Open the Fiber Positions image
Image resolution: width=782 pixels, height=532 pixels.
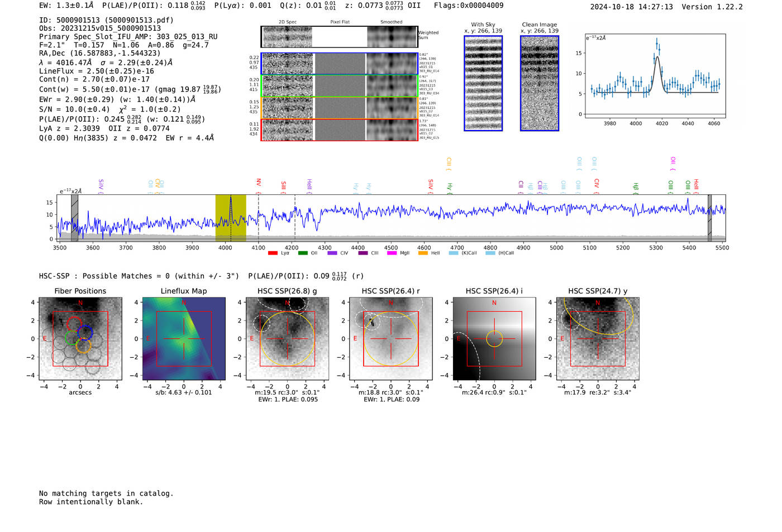click(x=80, y=339)
